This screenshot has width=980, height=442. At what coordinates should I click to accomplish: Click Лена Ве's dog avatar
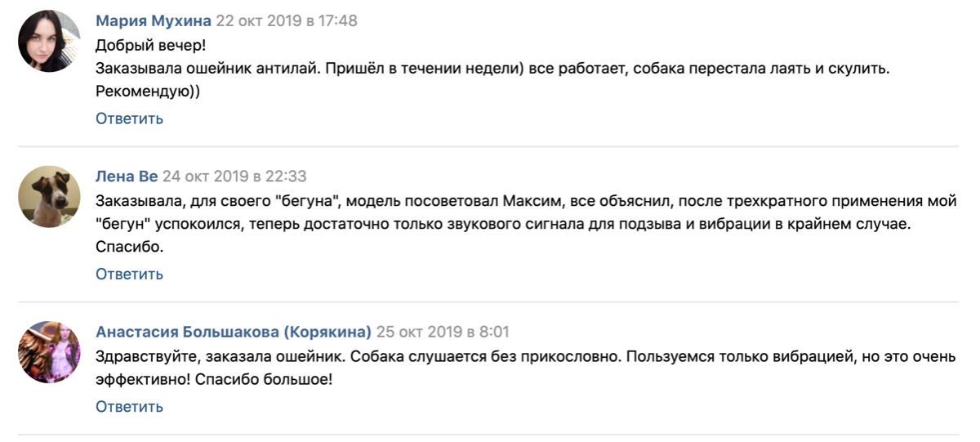click(x=49, y=196)
